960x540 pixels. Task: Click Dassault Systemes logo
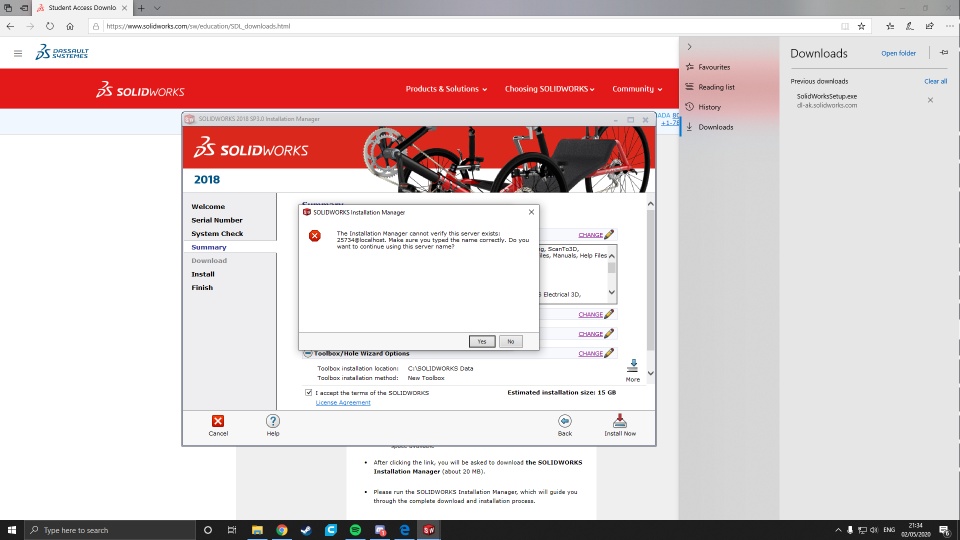coord(62,53)
